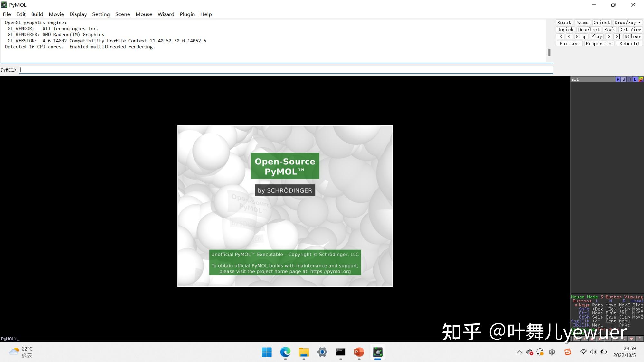
Task: Focus the PyMOL> command input field
Action: [286, 70]
